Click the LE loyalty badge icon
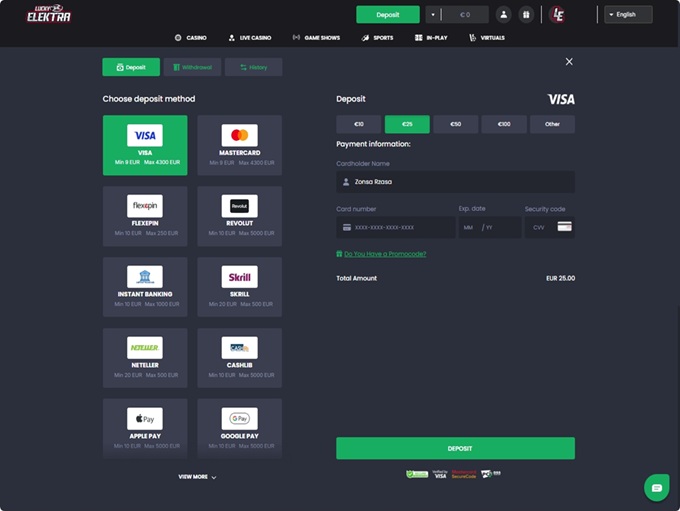This screenshot has width=680, height=511. (x=557, y=15)
